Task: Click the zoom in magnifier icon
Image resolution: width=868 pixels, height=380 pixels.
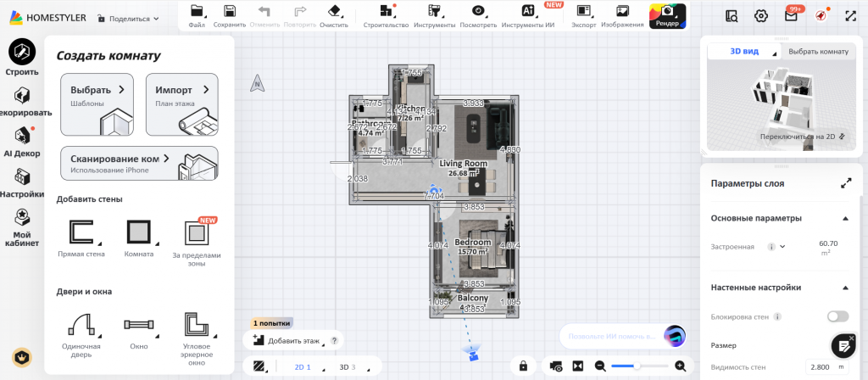Action: pos(680,366)
